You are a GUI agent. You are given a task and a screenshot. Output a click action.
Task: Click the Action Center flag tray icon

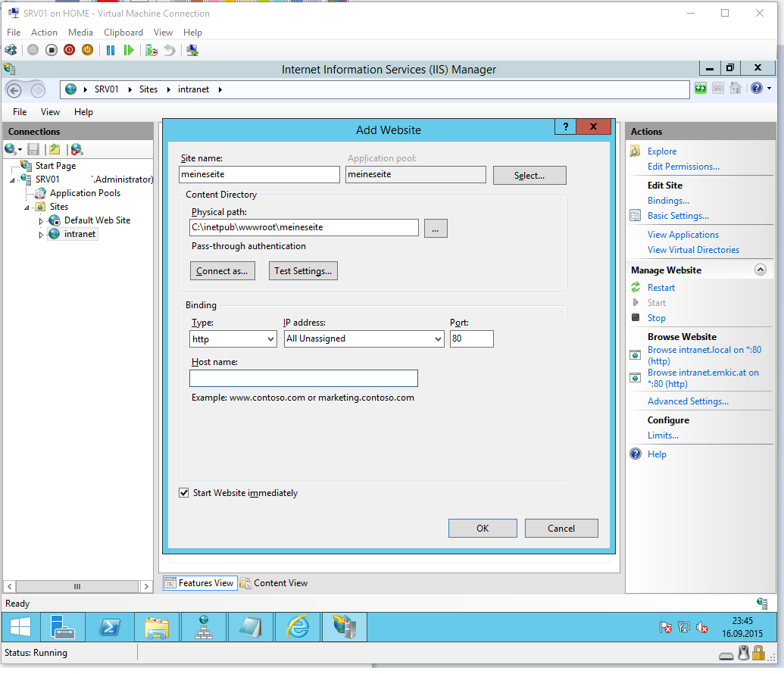(666, 627)
